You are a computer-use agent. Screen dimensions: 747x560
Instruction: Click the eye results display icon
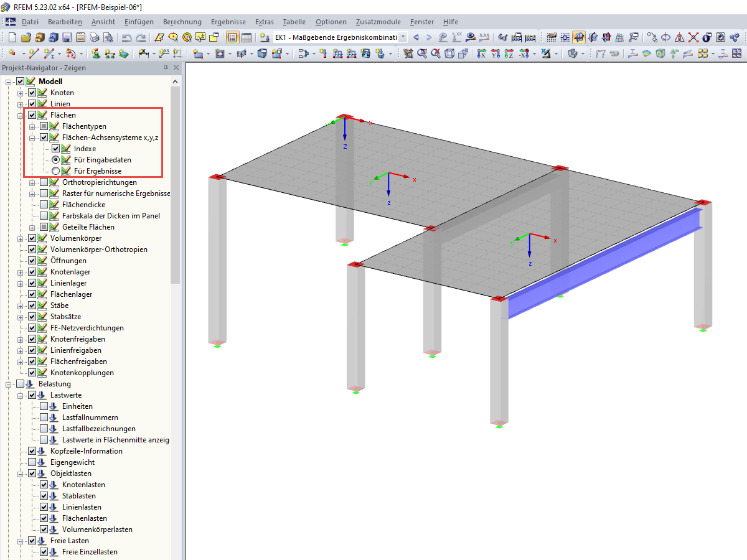(471, 37)
